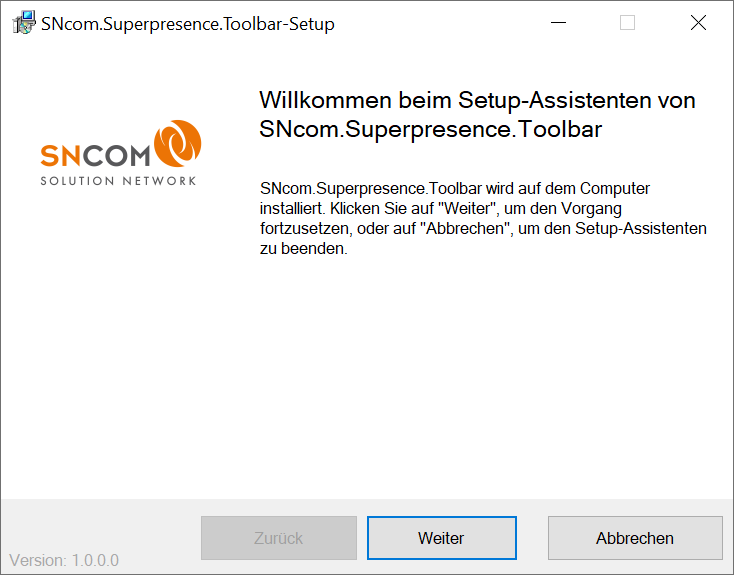734x575 pixels.
Task: Click the 'zu beenden.' line of the description
Action: (304, 248)
